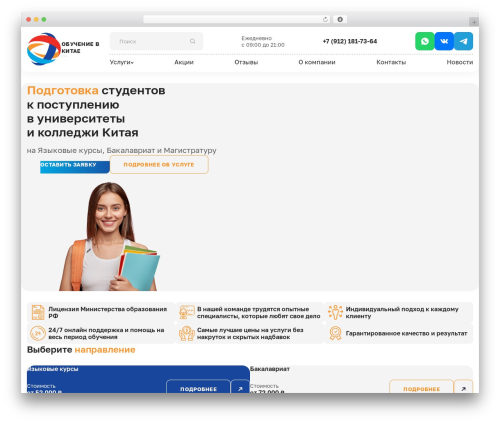
Task: Click Подготовка студентов hero heading
Action: 96,111
